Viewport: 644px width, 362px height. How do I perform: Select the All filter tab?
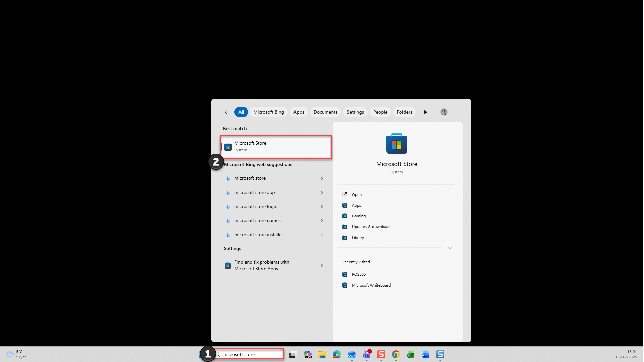coord(241,112)
